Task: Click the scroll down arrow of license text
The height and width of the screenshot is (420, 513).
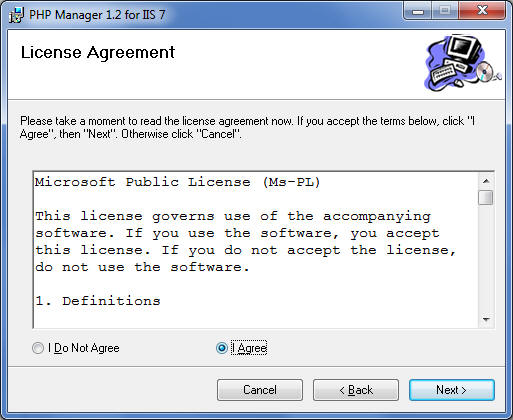Action: click(x=486, y=320)
